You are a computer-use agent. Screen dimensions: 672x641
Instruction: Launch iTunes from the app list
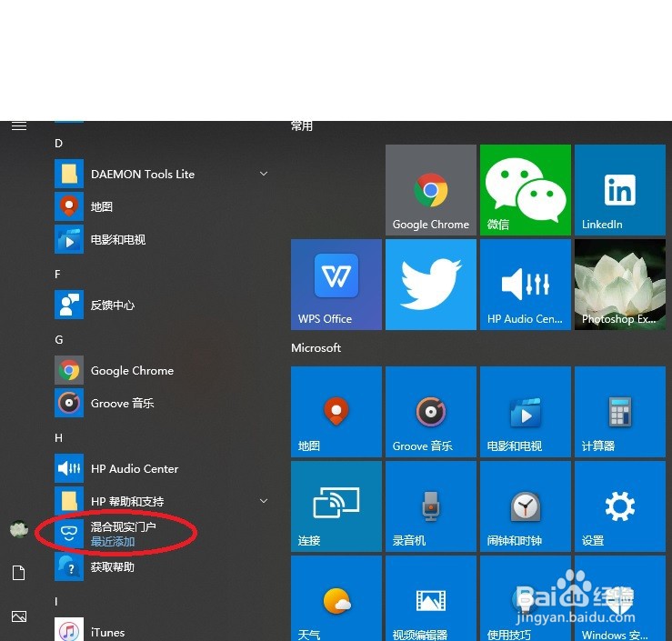(x=161, y=630)
